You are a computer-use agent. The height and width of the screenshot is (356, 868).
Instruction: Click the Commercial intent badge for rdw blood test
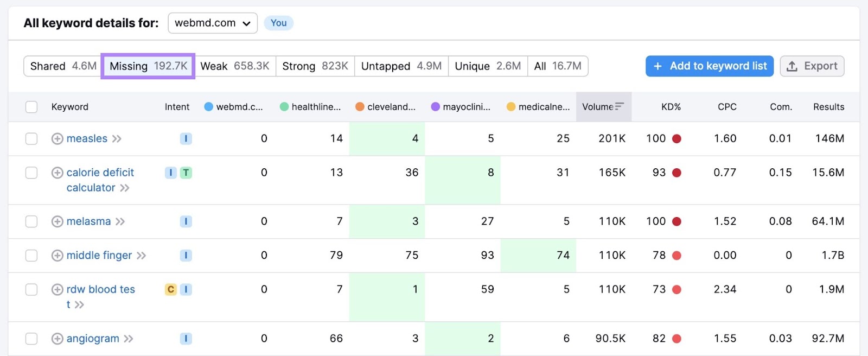click(170, 289)
